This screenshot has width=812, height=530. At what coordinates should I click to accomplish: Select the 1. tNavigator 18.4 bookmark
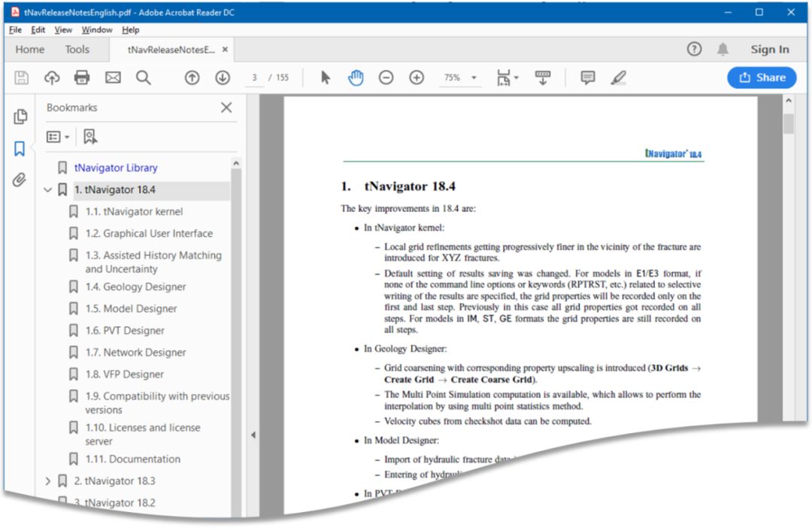[115, 190]
